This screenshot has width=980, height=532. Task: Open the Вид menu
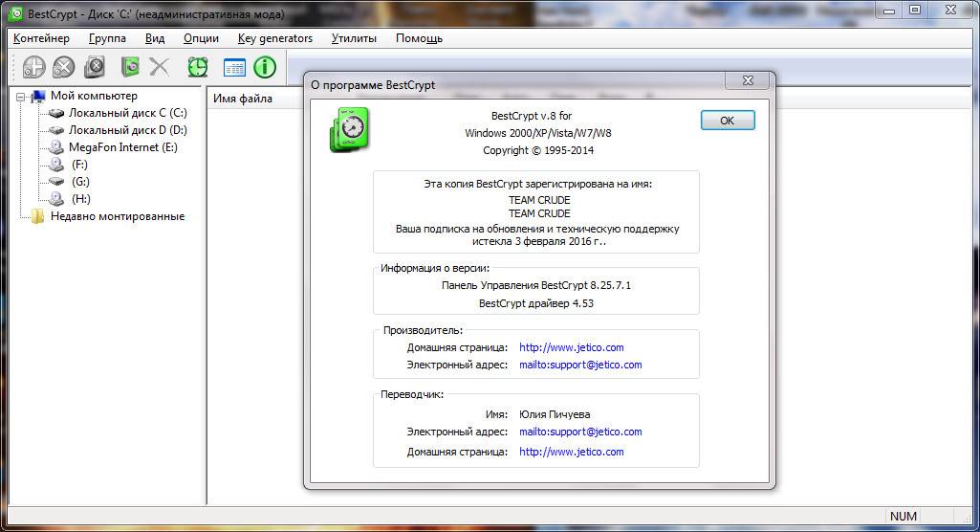(155, 38)
